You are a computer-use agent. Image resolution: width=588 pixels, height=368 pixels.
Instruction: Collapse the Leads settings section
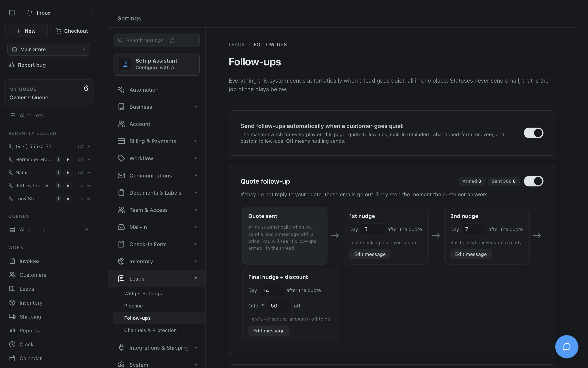tap(195, 278)
